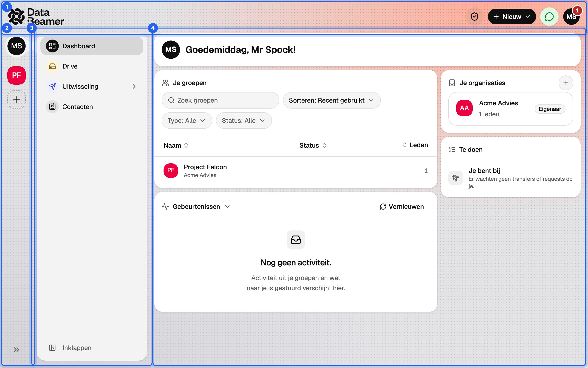The height and width of the screenshot is (368, 588).
Task: Open the security shield icon
Action: [474, 17]
